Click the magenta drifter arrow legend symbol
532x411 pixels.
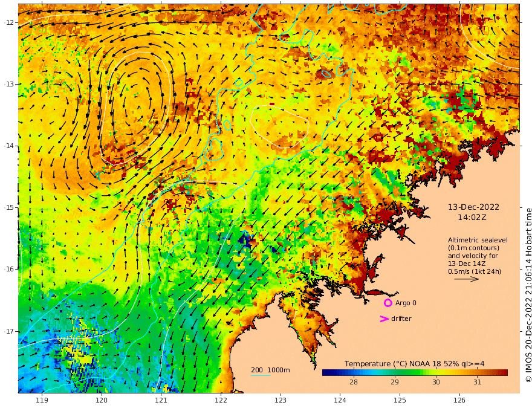[x=384, y=319]
